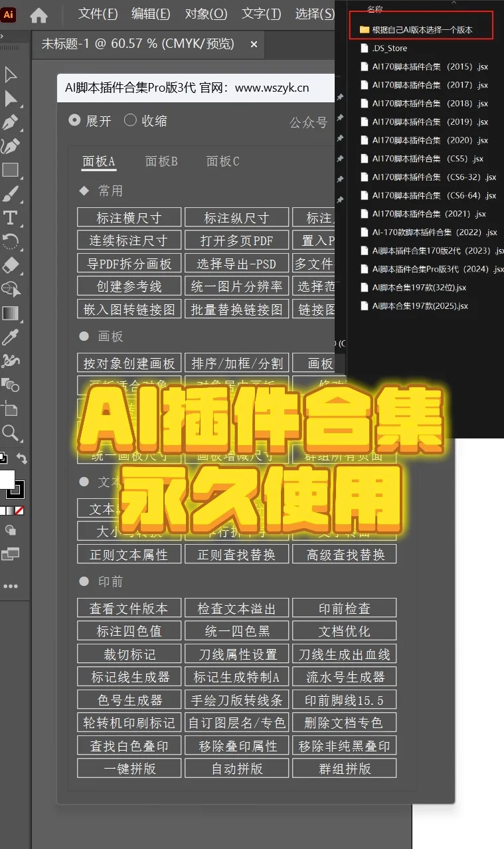The width and height of the screenshot is (504, 849).
Task: Open the 编辑(E) menu
Action: click(x=151, y=14)
